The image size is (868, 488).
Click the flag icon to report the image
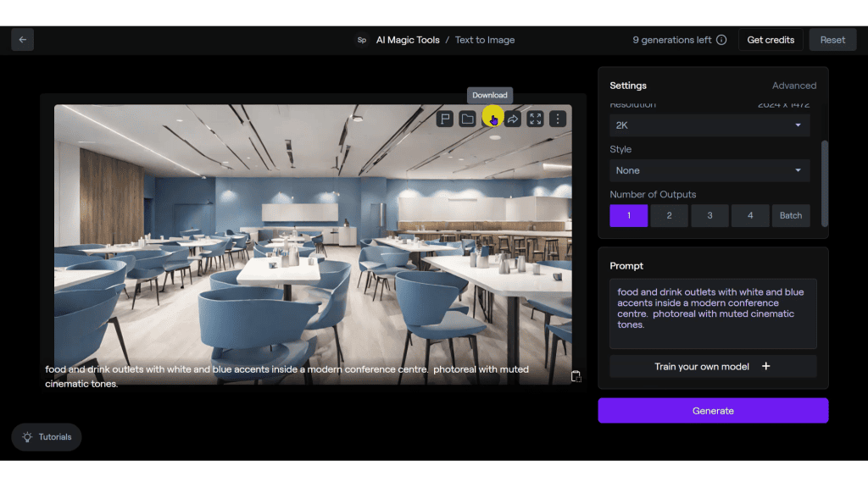point(444,119)
